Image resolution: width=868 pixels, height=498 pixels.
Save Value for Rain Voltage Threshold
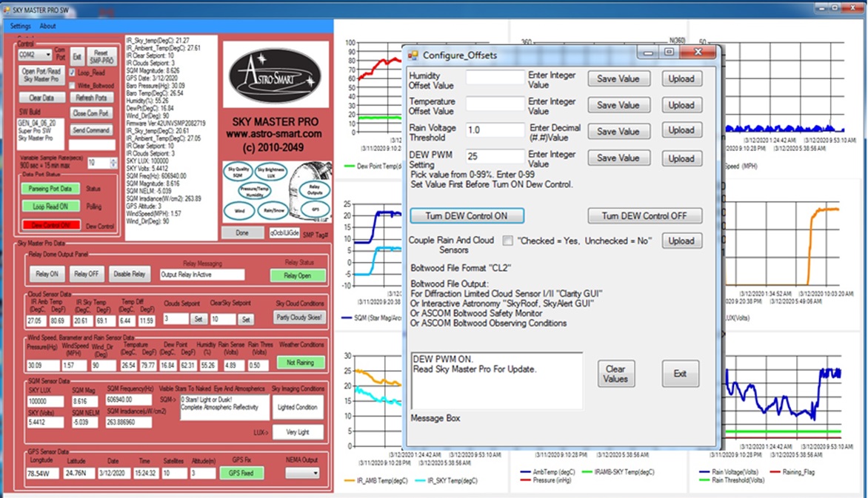tap(618, 131)
